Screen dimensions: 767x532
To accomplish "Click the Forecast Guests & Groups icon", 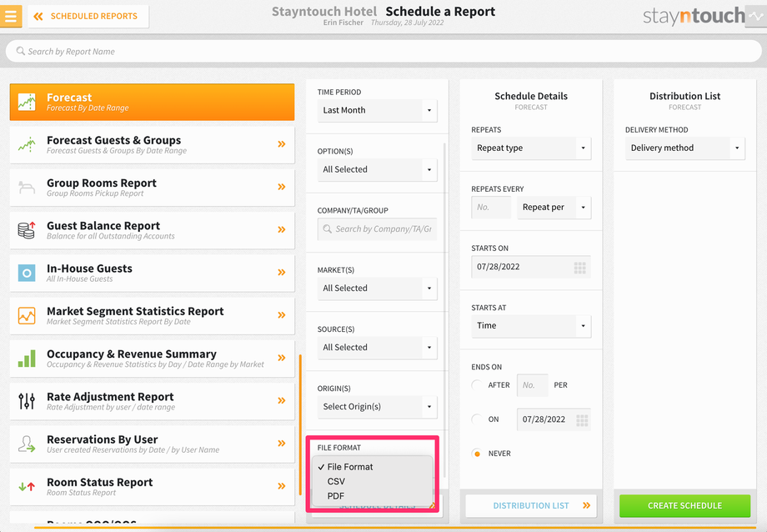I will point(27,144).
